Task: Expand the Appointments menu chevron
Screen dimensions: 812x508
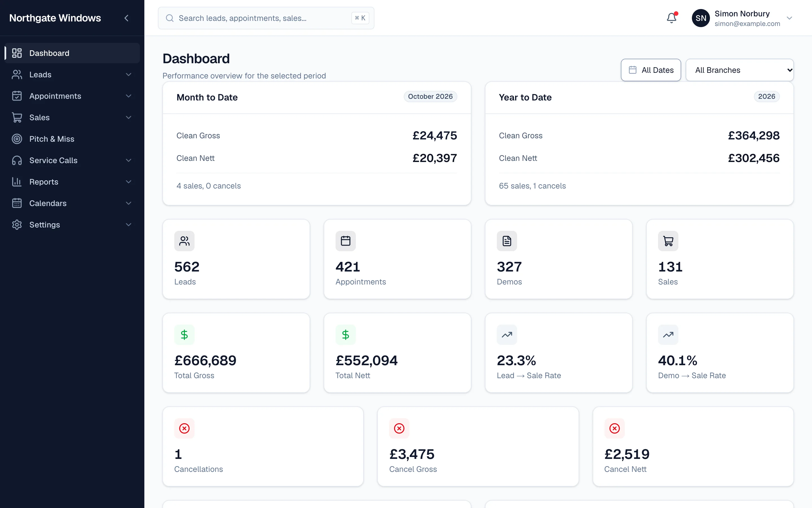Action: (x=129, y=96)
